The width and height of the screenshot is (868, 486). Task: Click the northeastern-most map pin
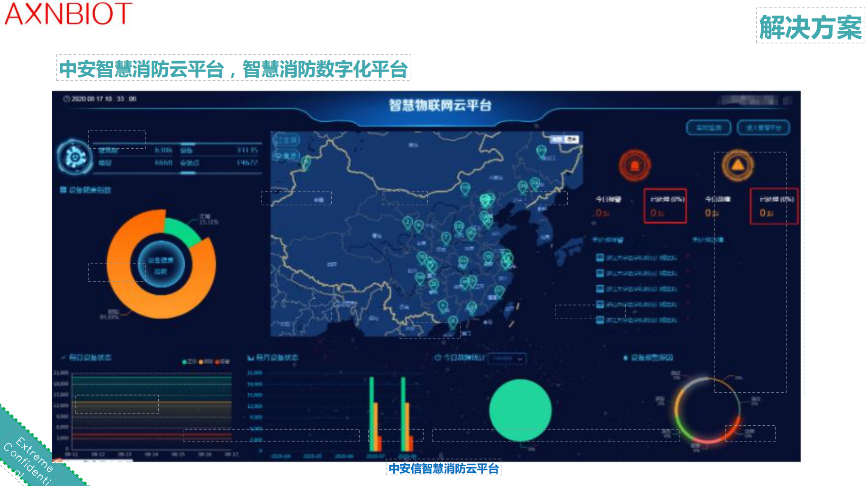[x=541, y=151]
